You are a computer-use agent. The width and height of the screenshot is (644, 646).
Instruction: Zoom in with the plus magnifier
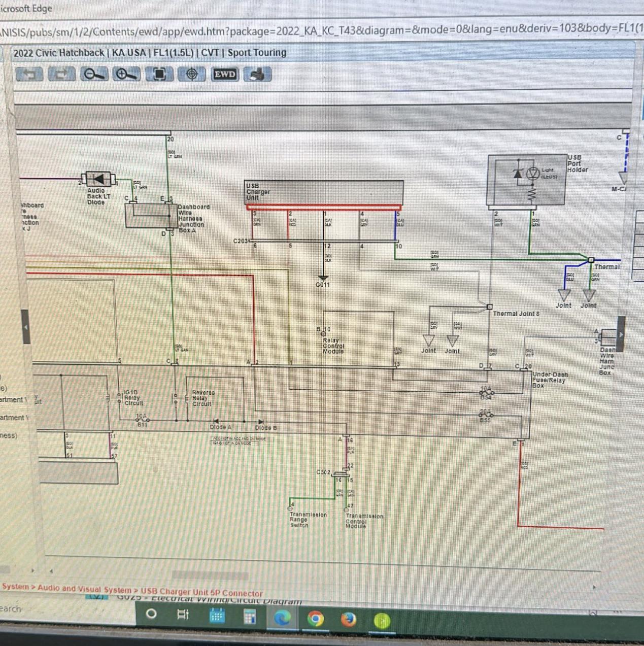126,75
